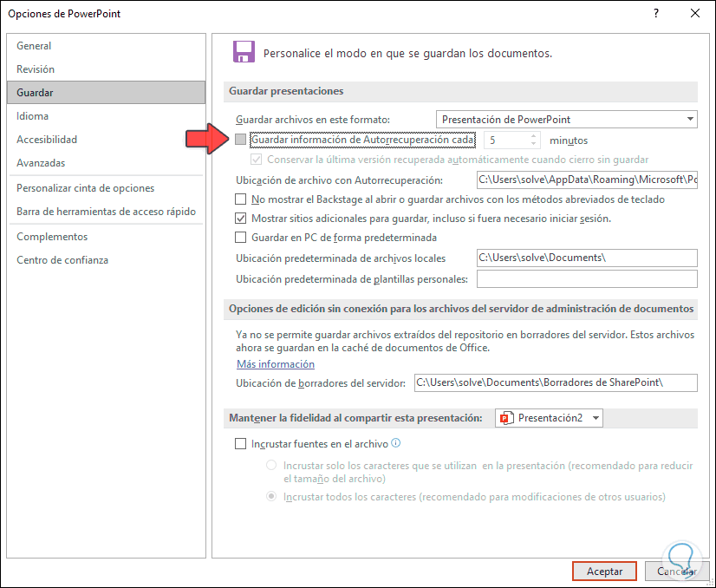Close the Opciones de PowerPoint dialog
Image resolution: width=716 pixels, height=588 pixels.
[695, 13]
